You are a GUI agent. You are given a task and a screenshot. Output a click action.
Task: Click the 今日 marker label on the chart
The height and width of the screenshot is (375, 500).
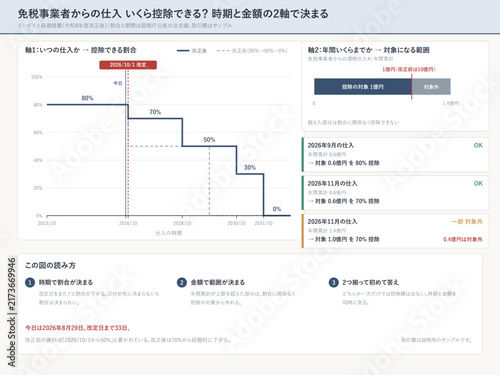[118, 83]
